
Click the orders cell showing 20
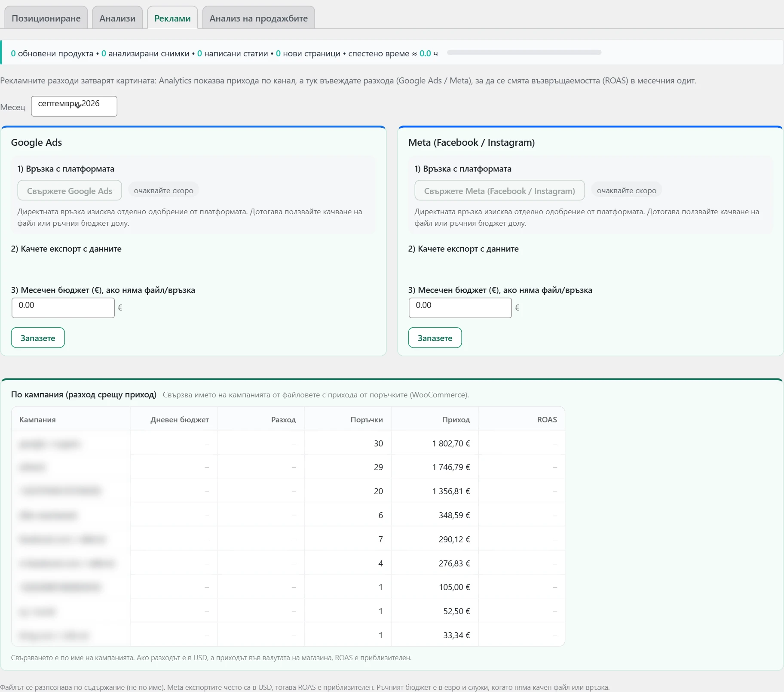348,491
